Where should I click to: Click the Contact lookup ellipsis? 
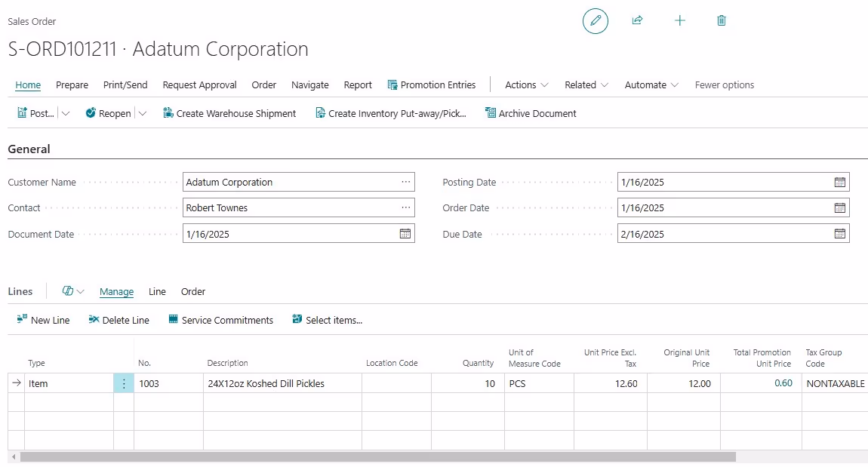(406, 207)
